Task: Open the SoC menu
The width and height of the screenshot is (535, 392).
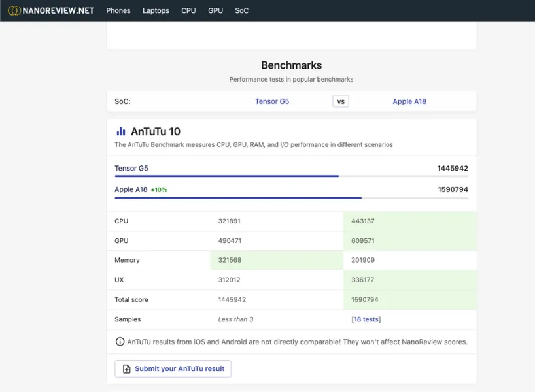Action: 241,10
